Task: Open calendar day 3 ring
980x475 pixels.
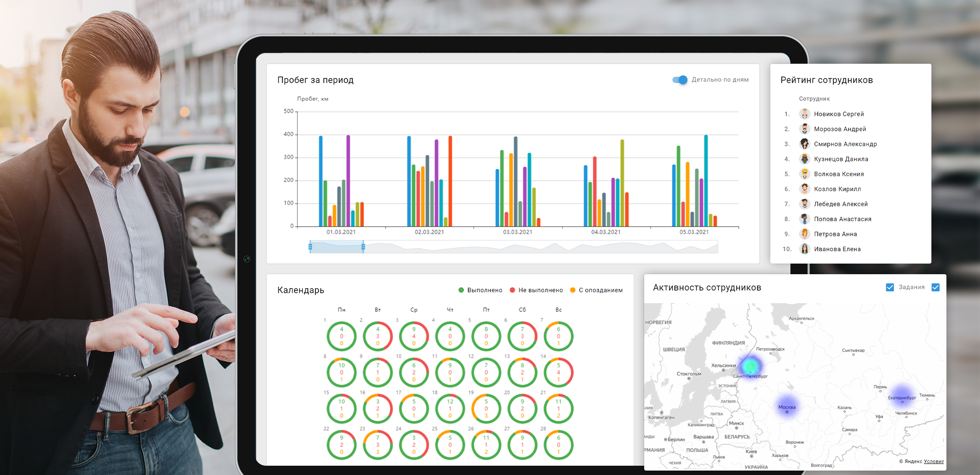Action: coord(414,337)
